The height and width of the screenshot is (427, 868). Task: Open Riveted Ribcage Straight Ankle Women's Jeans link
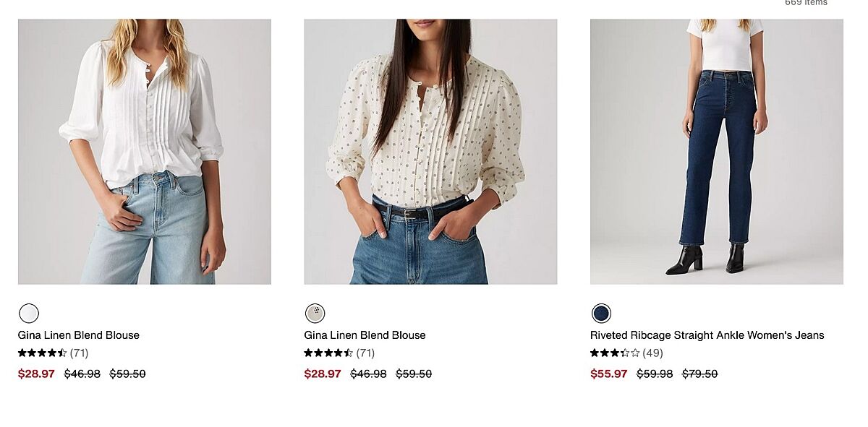click(x=707, y=335)
